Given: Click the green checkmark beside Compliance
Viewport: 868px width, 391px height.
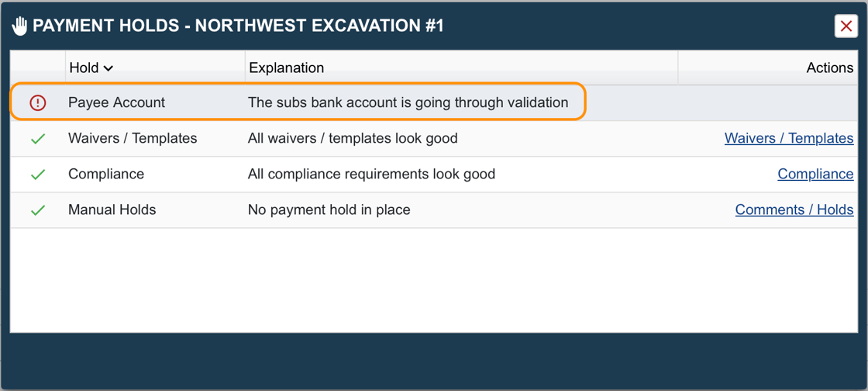Looking at the screenshot, I should click(x=38, y=175).
